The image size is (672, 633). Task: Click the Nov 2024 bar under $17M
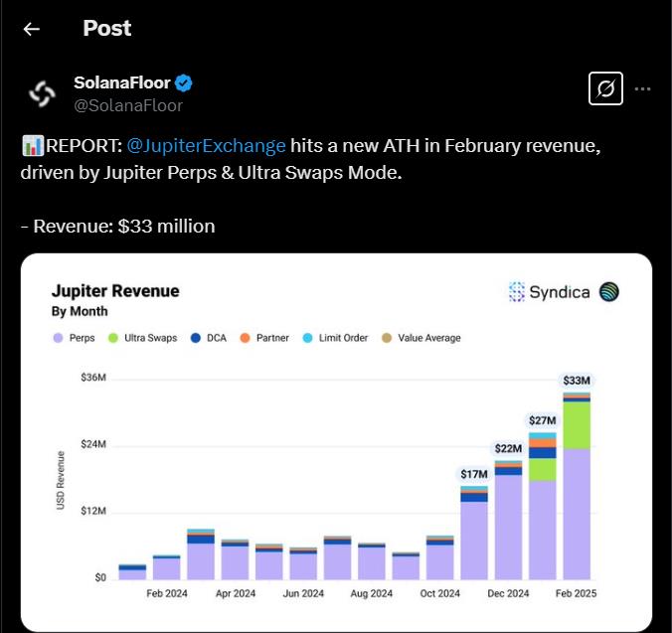point(474,533)
